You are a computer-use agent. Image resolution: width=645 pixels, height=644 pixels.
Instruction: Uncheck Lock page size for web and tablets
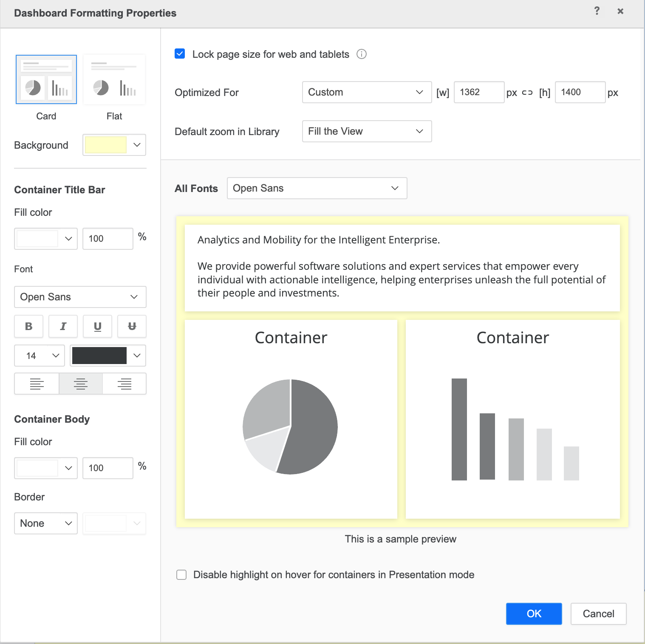(180, 54)
